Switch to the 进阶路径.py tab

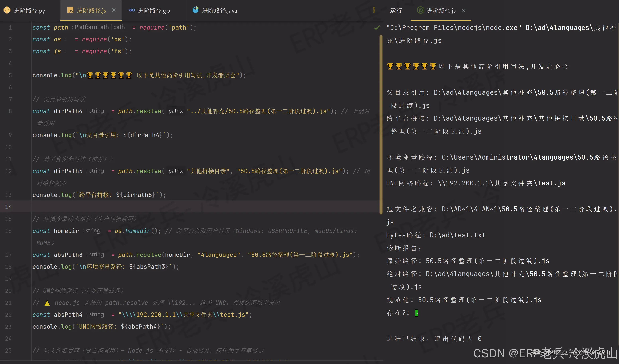coord(29,11)
